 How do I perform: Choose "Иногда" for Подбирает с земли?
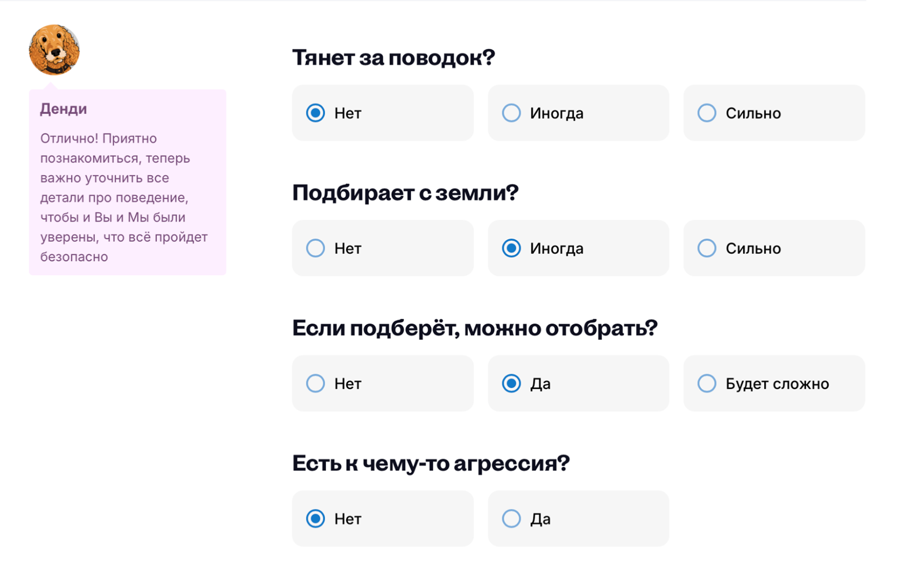(578, 248)
